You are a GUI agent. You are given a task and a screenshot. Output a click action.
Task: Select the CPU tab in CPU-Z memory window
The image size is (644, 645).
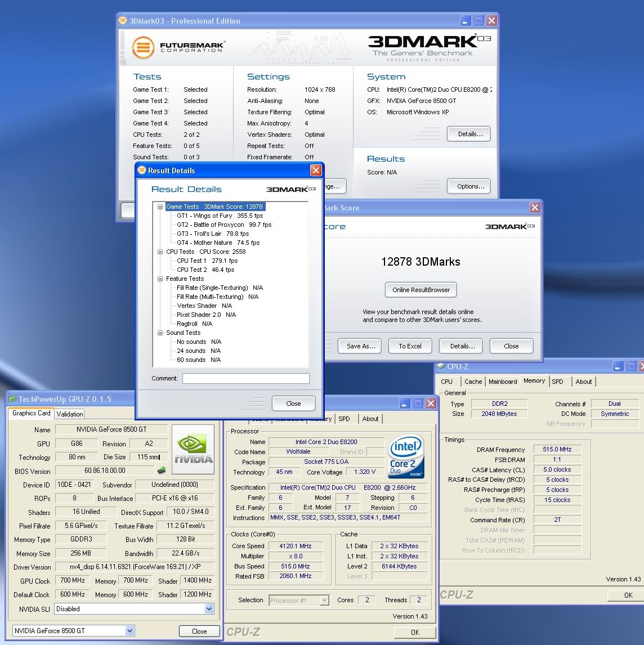click(x=446, y=382)
